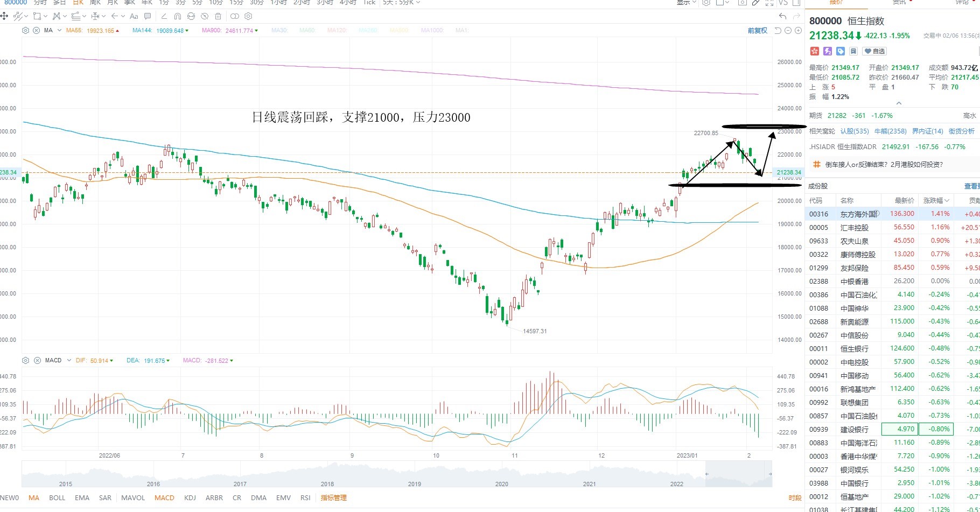Hide all drawings with eye-slash icon

click(205, 16)
